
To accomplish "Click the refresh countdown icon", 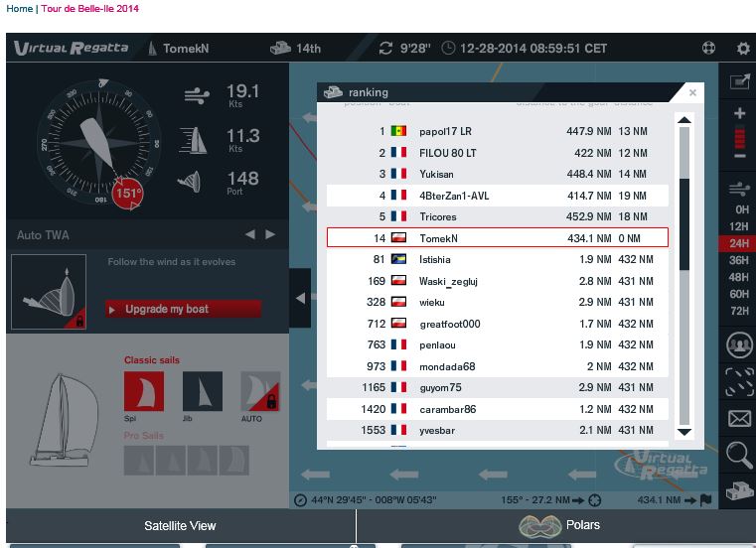I will (x=385, y=49).
